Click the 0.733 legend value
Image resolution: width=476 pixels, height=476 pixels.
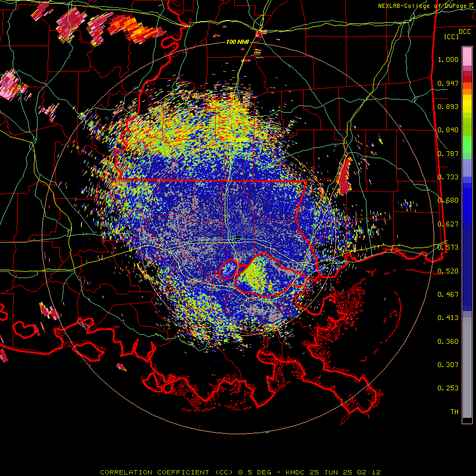[x=448, y=177]
